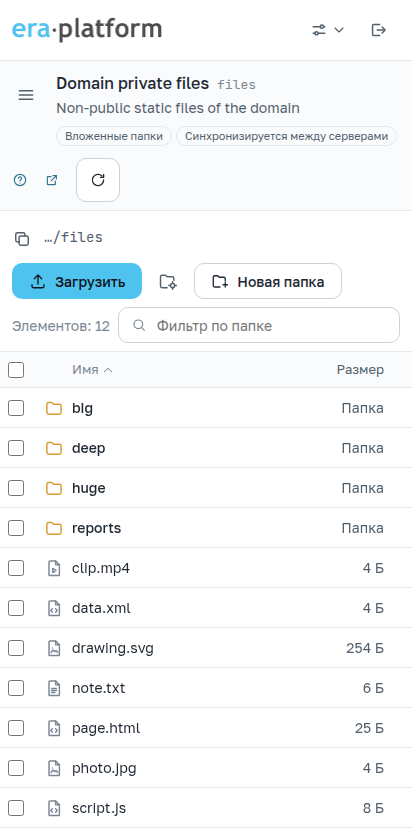
Task: Copy the …/files path icon
Action: [x=22, y=239]
